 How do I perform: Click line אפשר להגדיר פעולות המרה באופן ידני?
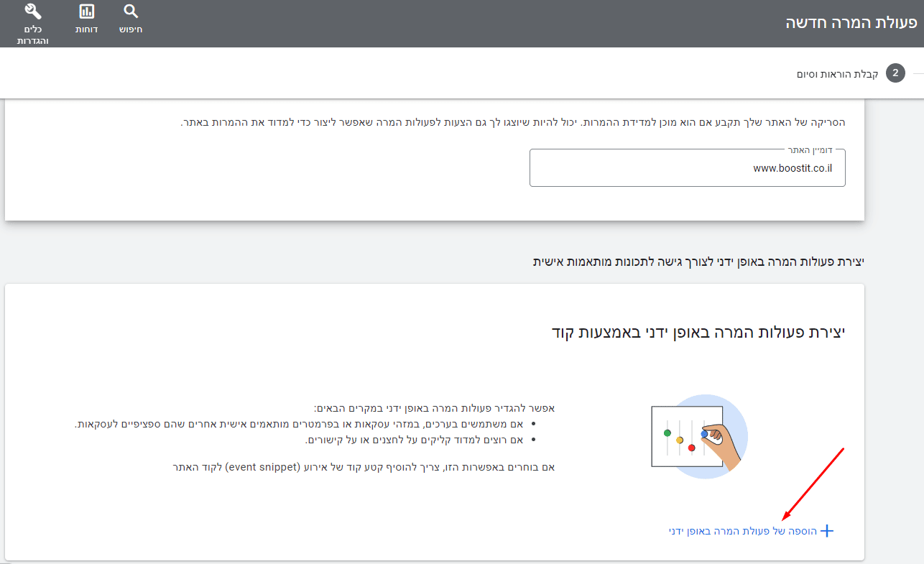435,408
